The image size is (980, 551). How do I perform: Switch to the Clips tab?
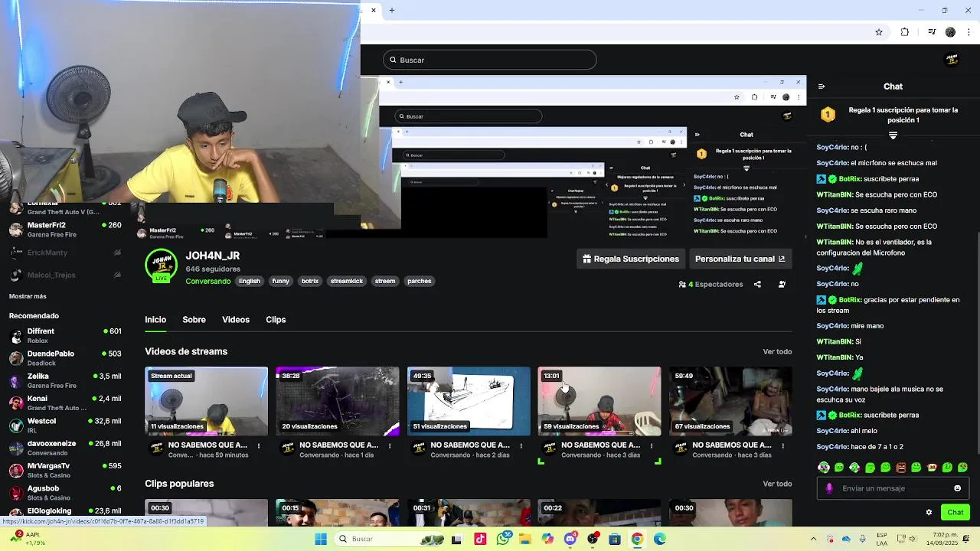[276, 320]
